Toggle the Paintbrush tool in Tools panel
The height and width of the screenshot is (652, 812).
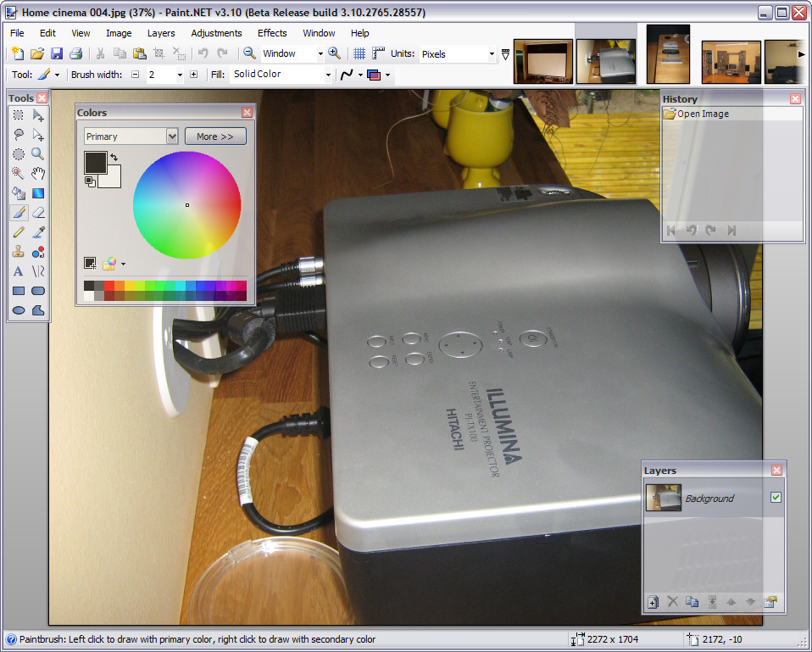pos(18,212)
